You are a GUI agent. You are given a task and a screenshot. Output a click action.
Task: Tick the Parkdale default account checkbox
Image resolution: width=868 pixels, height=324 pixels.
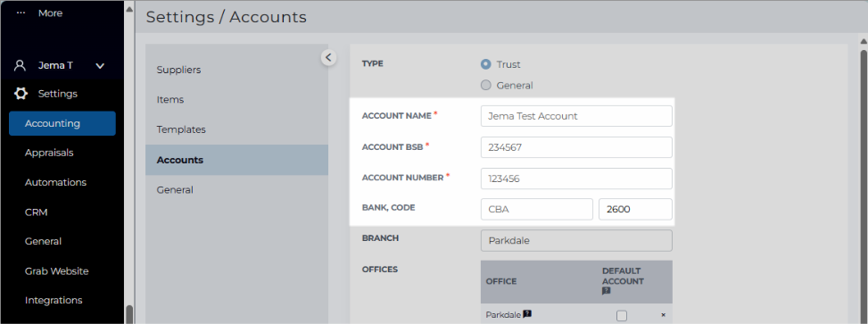click(622, 315)
